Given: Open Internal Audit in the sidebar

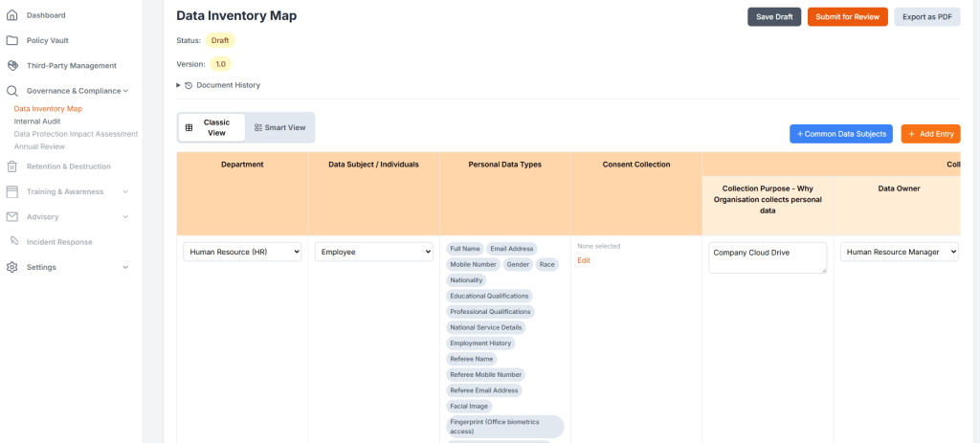Looking at the screenshot, I should click(x=37, y=122).
